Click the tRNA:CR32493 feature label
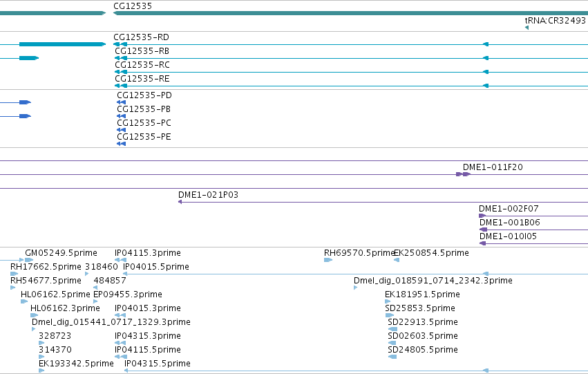 pos(555,20)
